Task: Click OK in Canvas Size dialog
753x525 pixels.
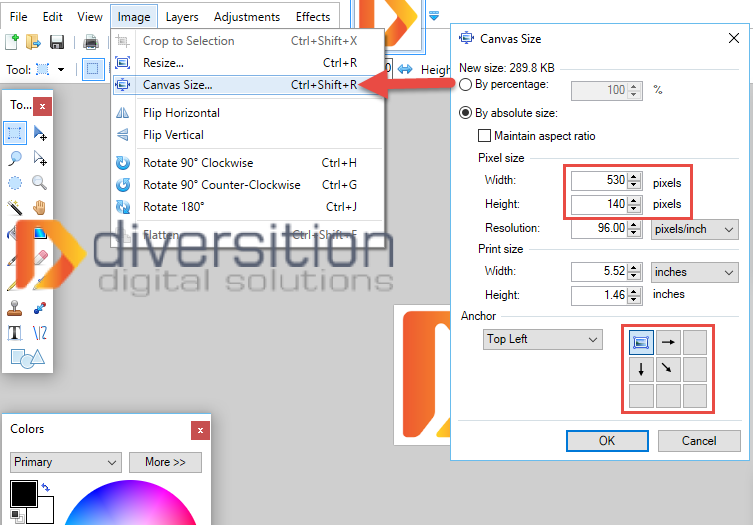Action: click(x=607, y=440)
